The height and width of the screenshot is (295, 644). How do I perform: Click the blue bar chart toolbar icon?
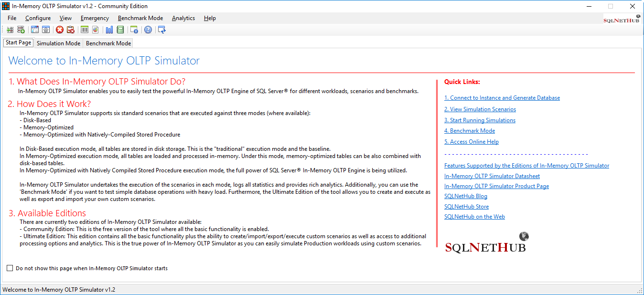coord(109,30)
